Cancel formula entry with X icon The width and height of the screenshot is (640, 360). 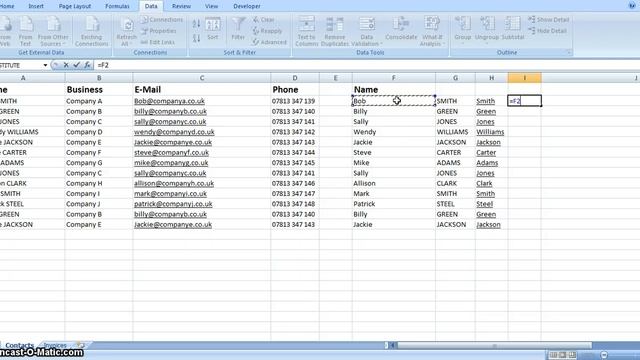pos(66,65)
